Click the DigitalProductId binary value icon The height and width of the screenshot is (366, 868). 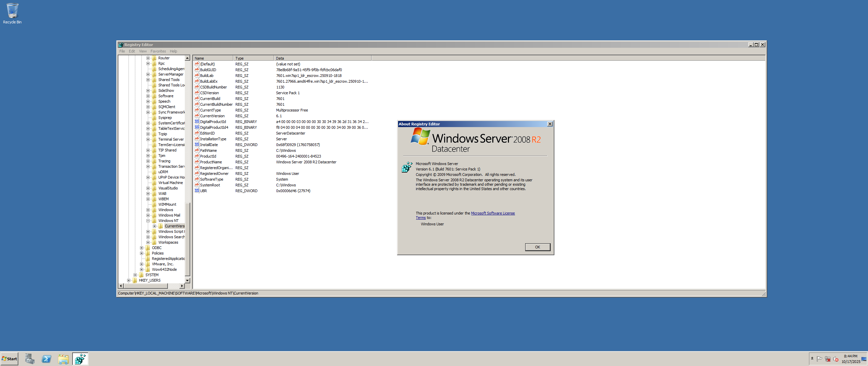tap(197, 122)
